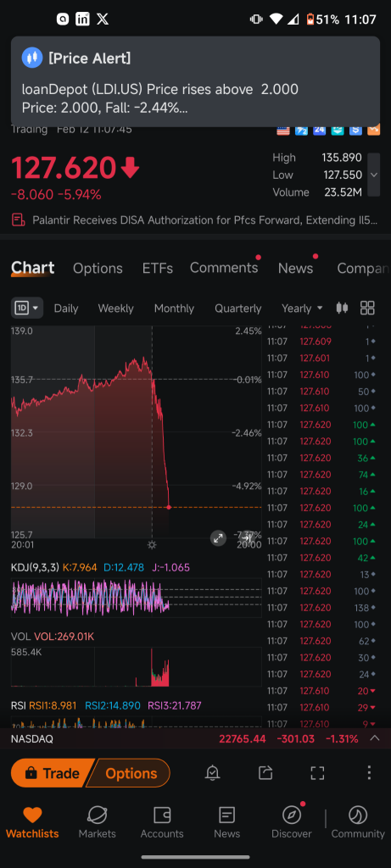The height and width of the screenshot is (868, 391).
Task: Open more options with the three-dot icon
Action: pos(369,773)
